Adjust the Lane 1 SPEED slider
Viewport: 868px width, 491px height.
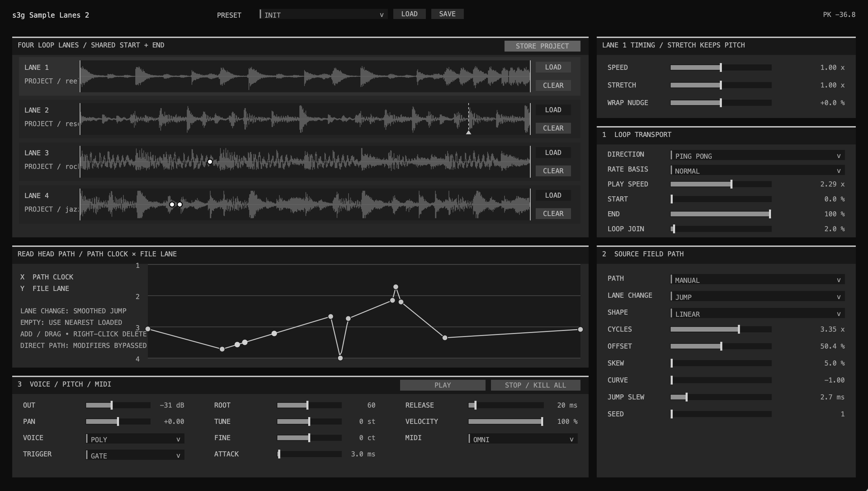click(x=721, y=67)
